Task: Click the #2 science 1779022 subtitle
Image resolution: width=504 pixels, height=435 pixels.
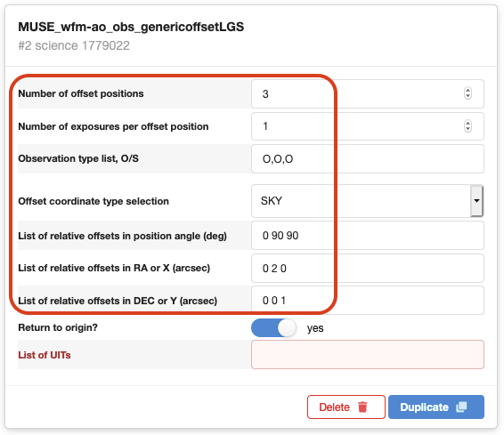Action: (74, 45)
